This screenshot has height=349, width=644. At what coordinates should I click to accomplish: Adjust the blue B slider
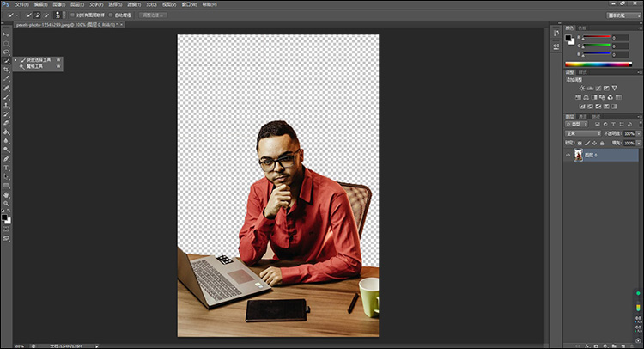click(597, 53)
